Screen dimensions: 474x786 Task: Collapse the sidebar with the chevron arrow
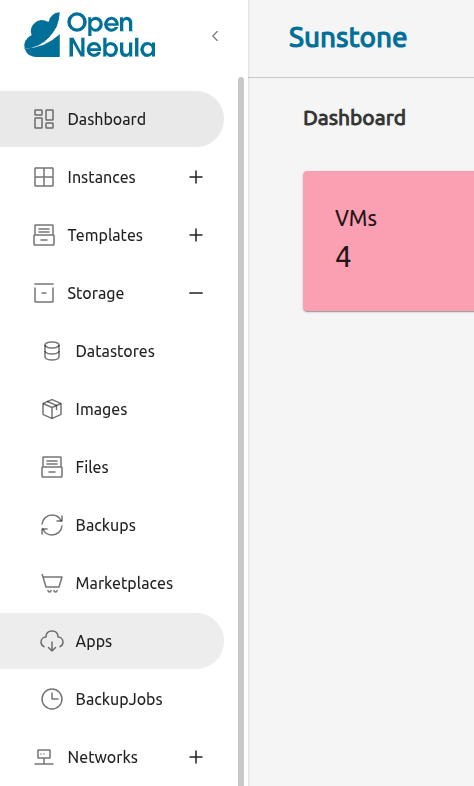pos(215,36)
